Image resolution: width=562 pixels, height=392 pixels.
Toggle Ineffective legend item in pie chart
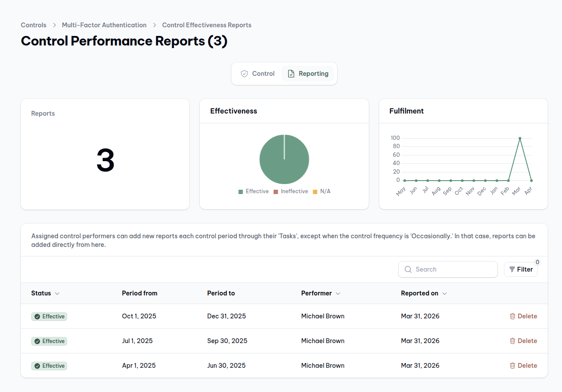290,191
